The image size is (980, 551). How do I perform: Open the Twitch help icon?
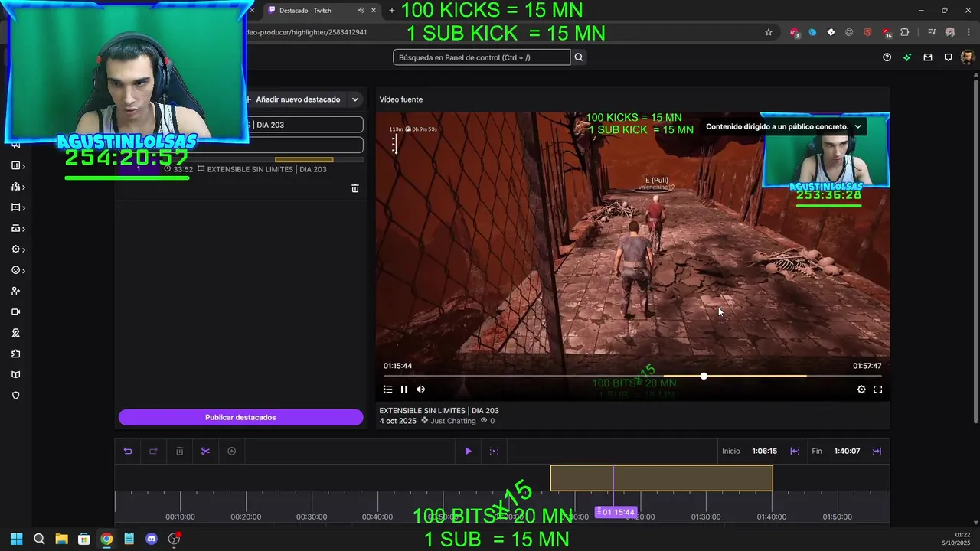point(887,57)
